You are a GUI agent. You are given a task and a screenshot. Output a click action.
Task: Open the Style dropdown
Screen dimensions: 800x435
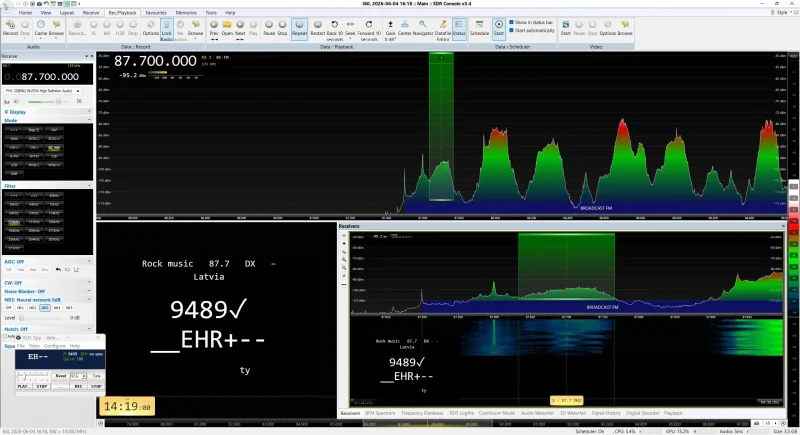pos(782,12)
